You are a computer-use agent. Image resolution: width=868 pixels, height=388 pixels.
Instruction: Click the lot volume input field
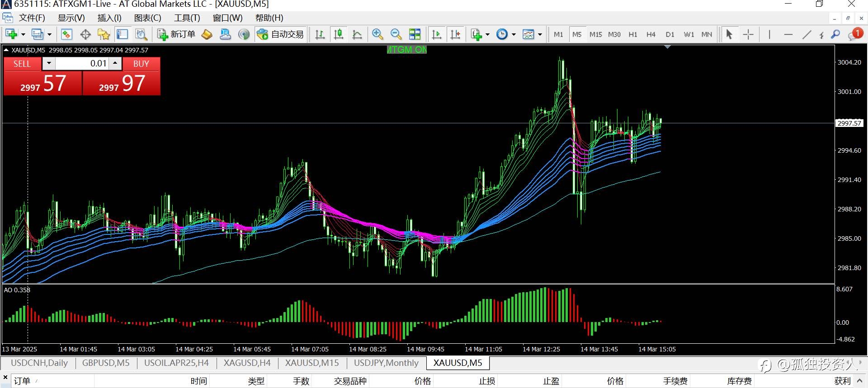coord(82,64)
